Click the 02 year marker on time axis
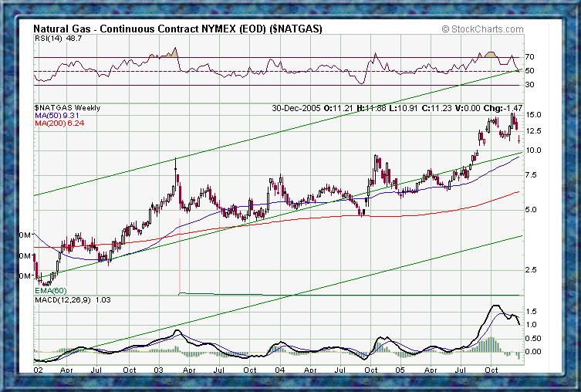Viewport: 581px width, 392px height. (39, 370)
